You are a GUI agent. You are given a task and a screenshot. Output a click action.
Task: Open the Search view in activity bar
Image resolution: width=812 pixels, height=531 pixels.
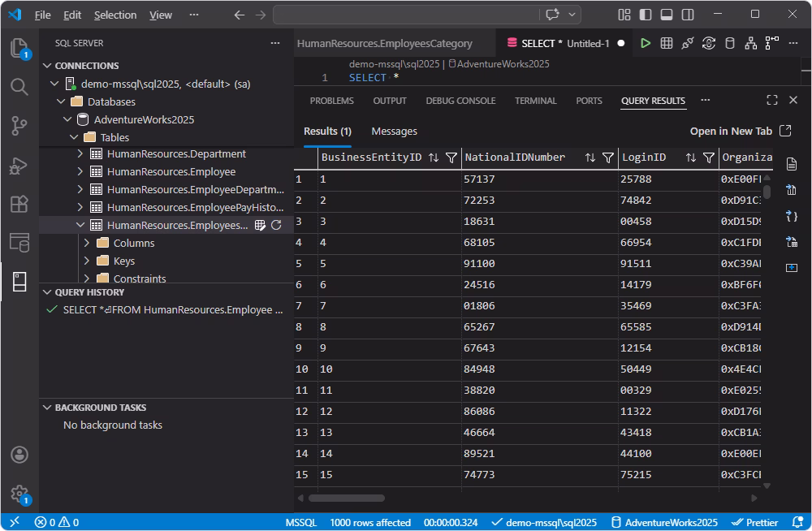pyautogui.click(x=19, y=87)
